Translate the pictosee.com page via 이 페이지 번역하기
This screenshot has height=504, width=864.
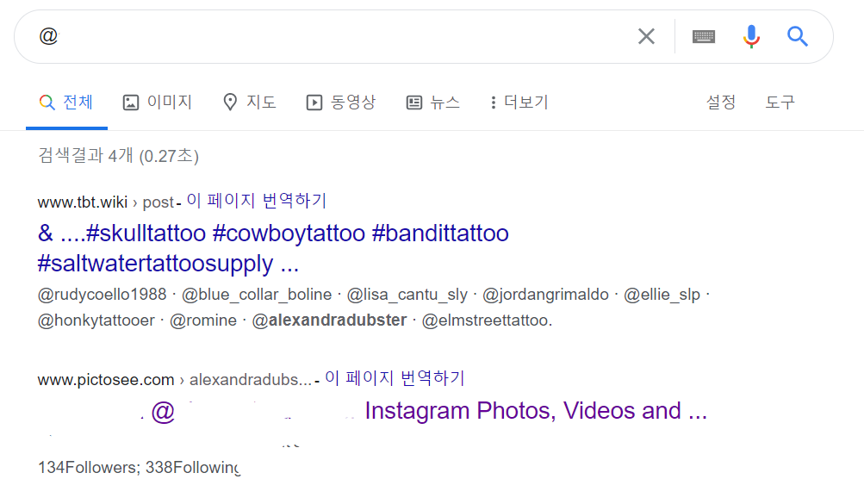click(x=395, y=378)
